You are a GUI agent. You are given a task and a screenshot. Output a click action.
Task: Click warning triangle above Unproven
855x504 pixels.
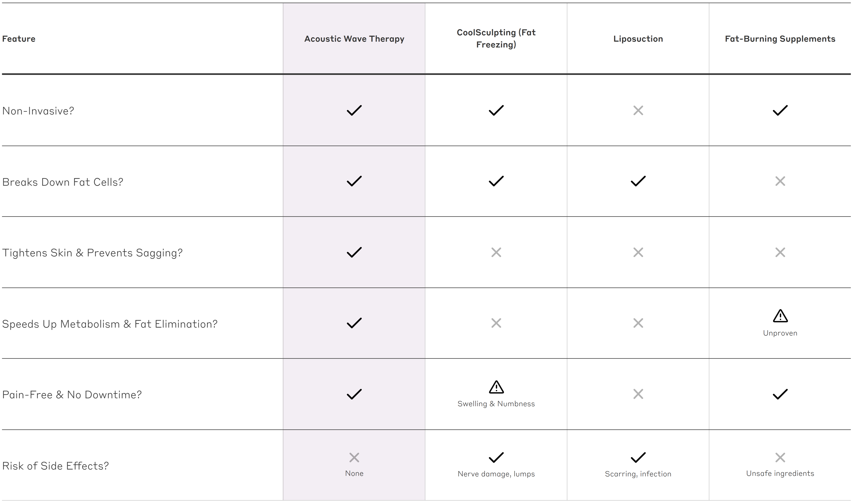(x=780, y=316)
